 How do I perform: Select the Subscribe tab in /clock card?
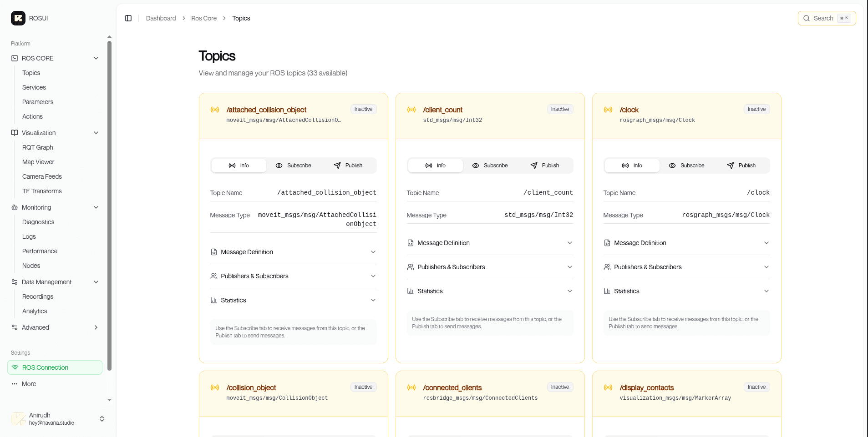pos(687,166)
